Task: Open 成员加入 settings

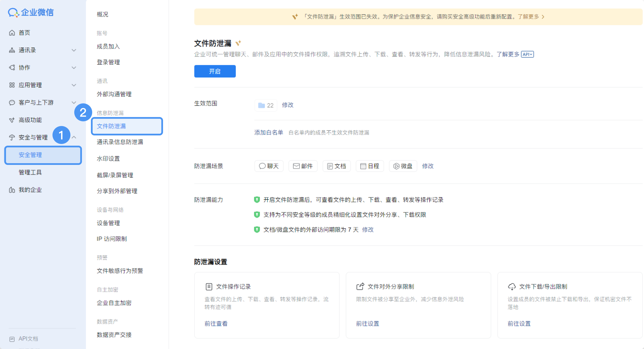Action: 108,47
